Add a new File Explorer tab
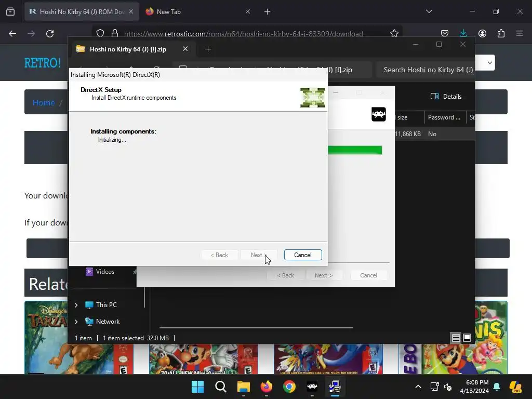The height and width of the screenshot is (399, 532). [x=208, y=49]
